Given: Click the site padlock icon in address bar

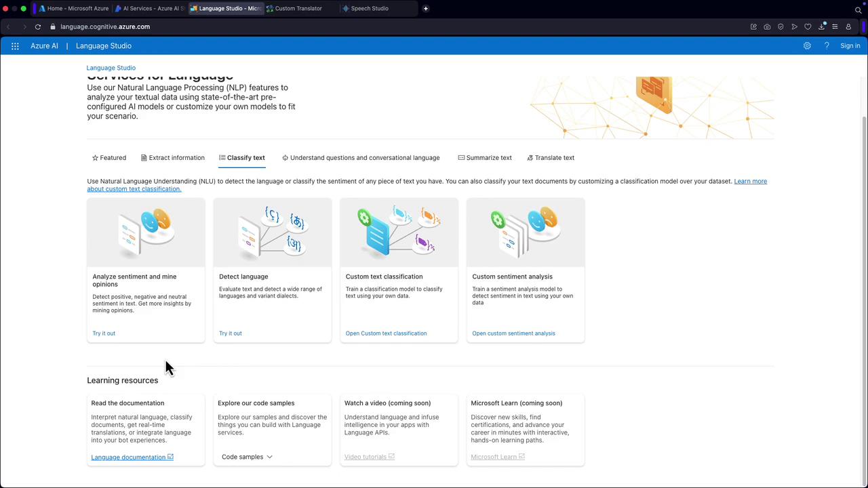Looking at the screenshot, I should click(52, 27).
